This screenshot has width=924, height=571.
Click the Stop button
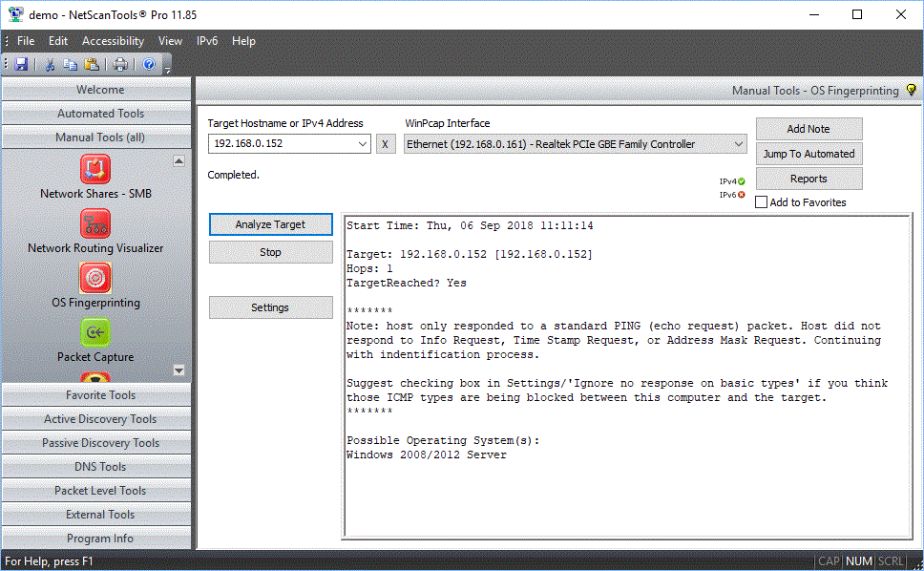pos(270,252)
